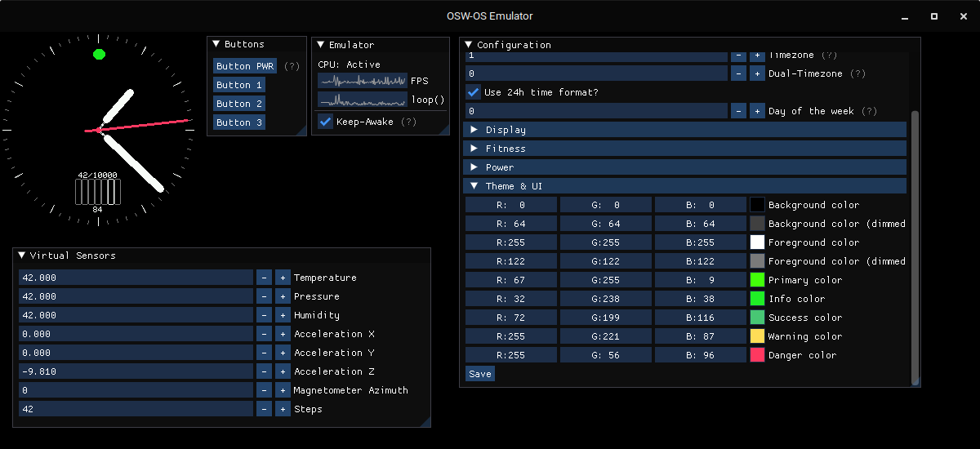The image size is (980, 449).
Task: Save the configuration
Action: 480,374
